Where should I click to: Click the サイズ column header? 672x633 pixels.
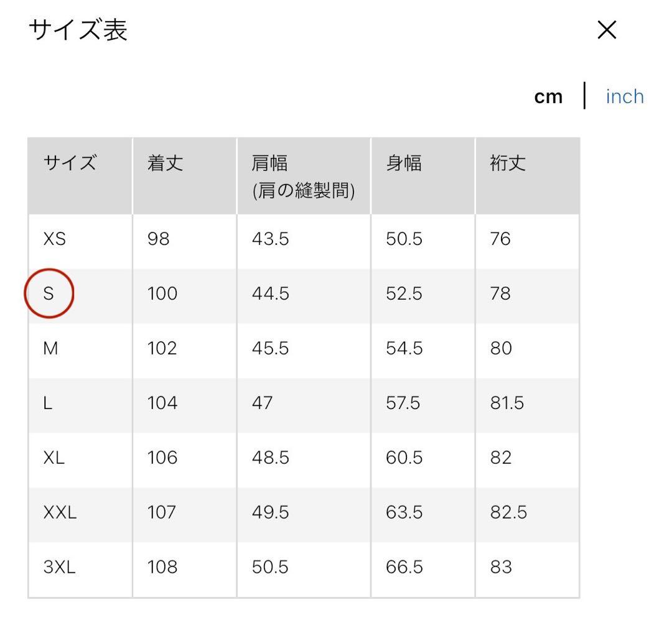[68, 163]
